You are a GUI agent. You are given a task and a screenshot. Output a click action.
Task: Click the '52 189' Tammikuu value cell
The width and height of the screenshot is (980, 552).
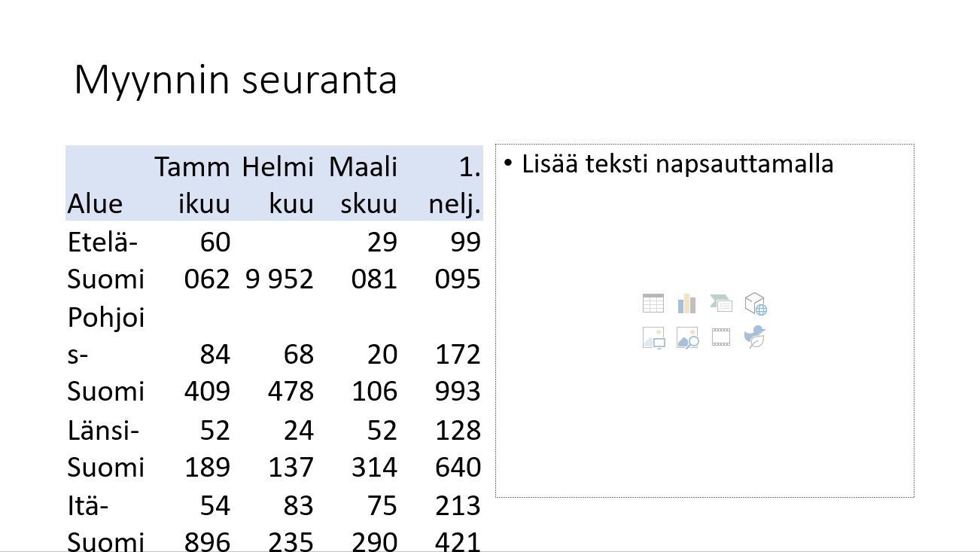pos(191,448)
